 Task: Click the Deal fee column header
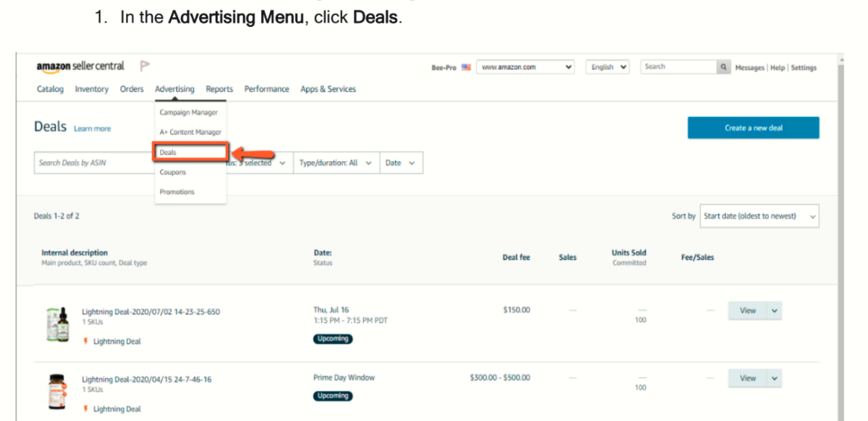[517, 257]
